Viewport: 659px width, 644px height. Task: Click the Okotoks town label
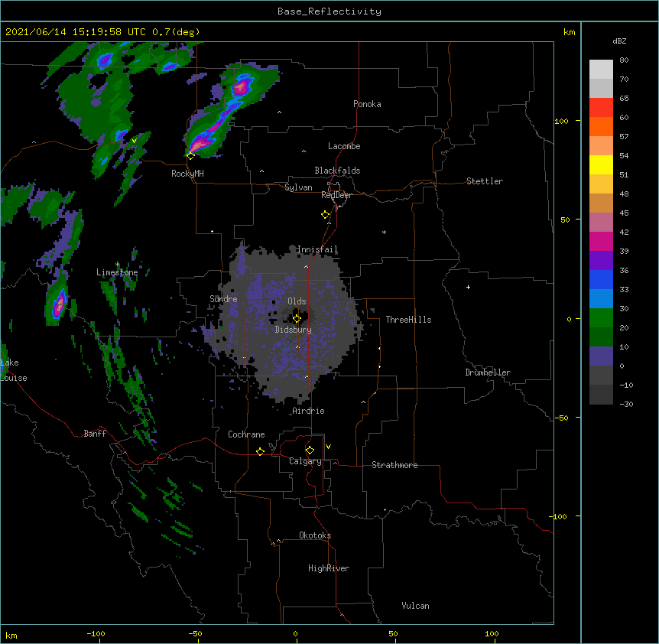[315, 535]
